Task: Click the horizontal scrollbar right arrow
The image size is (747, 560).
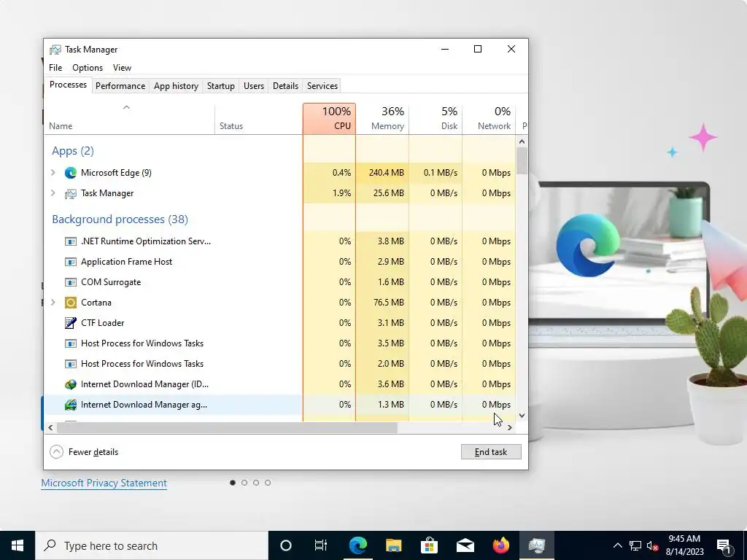Action: coord(510,427)
